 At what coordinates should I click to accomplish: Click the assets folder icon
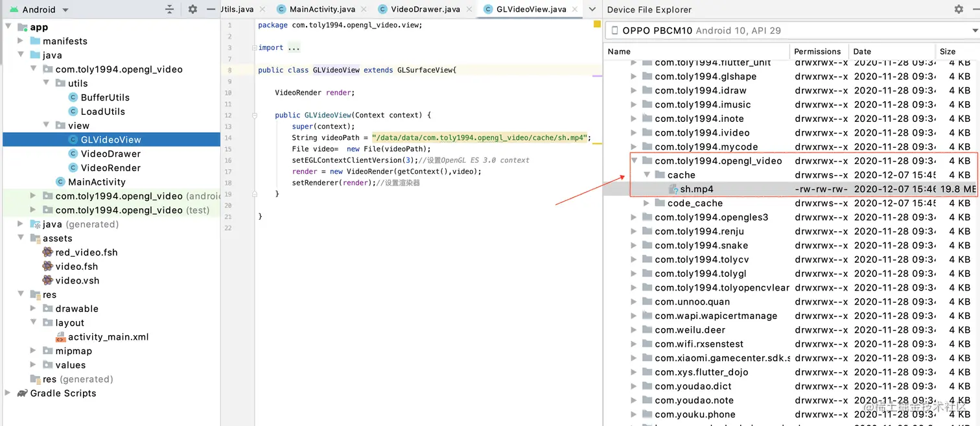(35, 239)
